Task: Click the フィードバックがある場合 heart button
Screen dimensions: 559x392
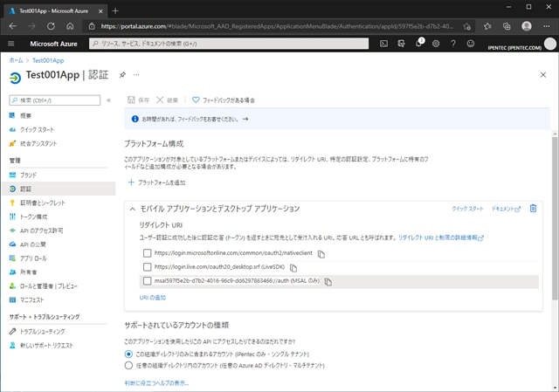Action: pyautogui.click(x=224, y=100)
